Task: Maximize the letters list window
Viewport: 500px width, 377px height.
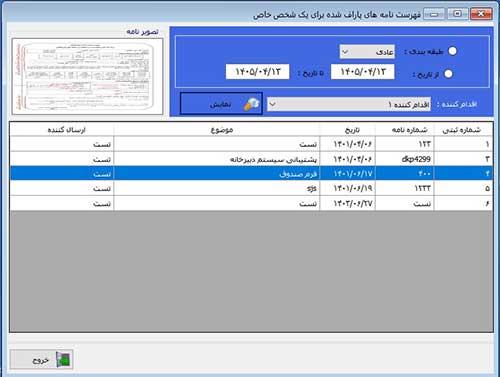Action: click(x=457, y=14)
